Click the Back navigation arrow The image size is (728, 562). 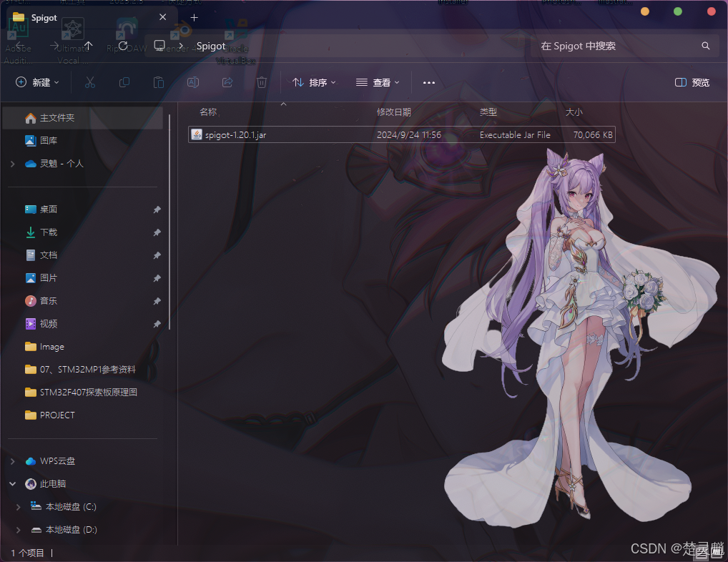(19, 46)
